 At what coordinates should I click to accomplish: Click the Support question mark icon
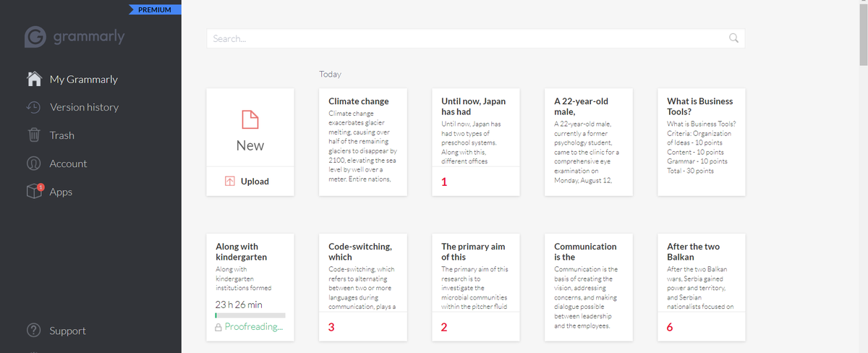pos(33,331)
